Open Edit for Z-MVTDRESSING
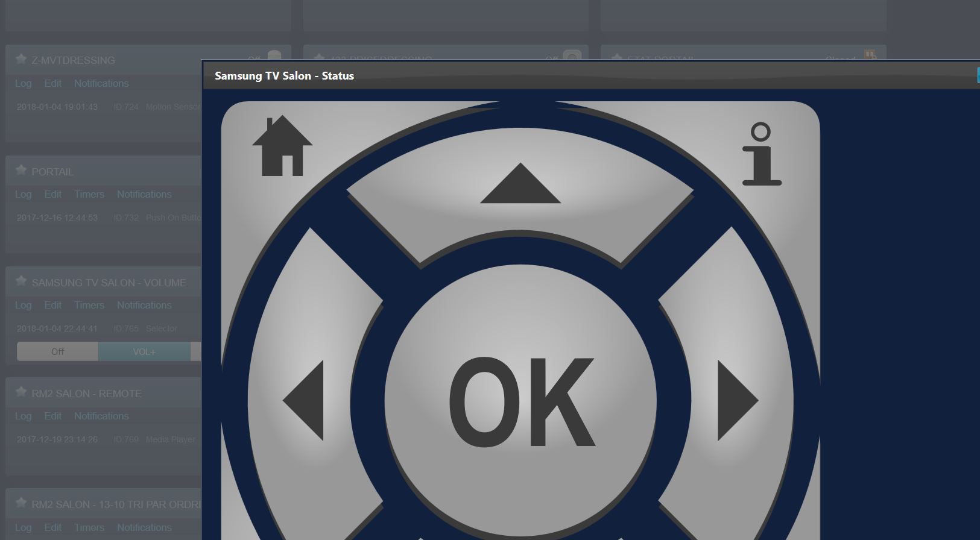This screenshot has height=540, width=980. tap(52, 83)
